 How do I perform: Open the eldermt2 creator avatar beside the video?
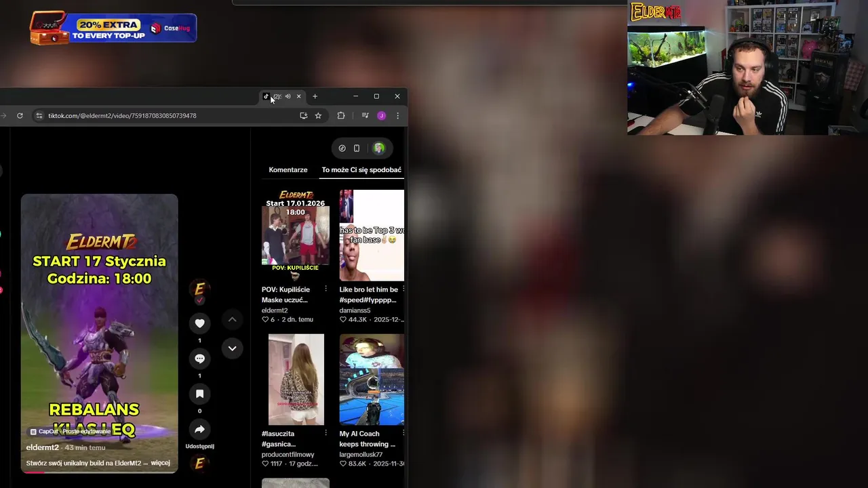(x=199, y=289)
